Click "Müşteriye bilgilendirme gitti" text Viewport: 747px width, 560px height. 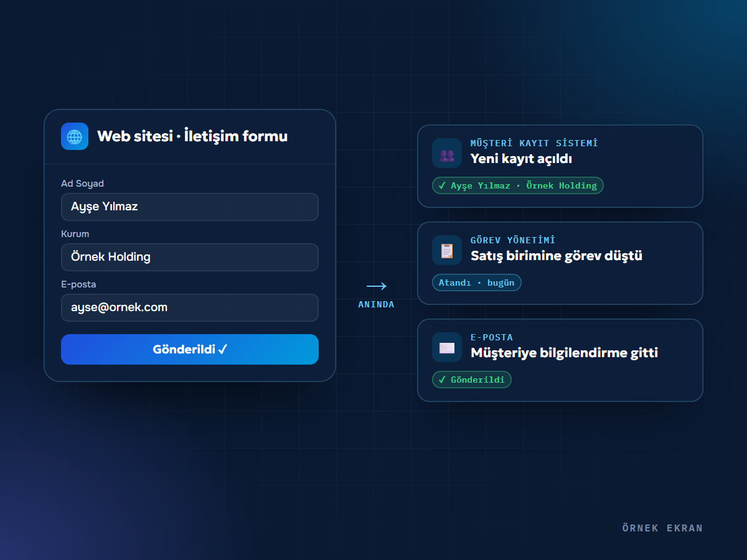coord(565,353)
